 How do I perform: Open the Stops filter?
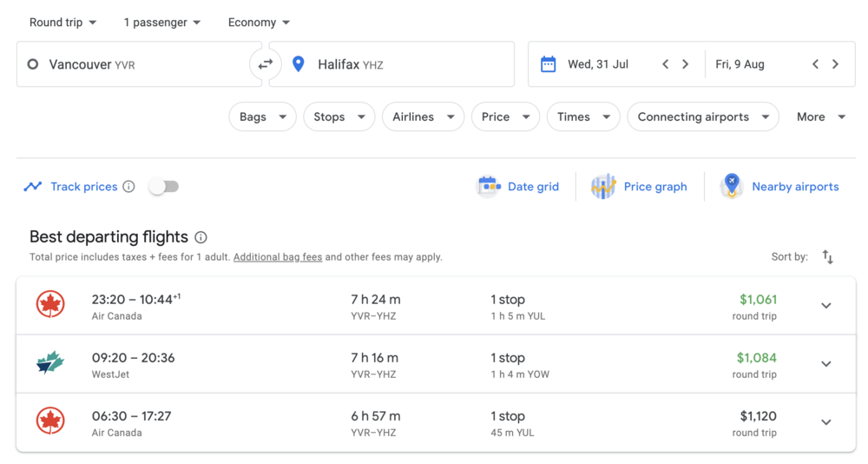[339, 117]
